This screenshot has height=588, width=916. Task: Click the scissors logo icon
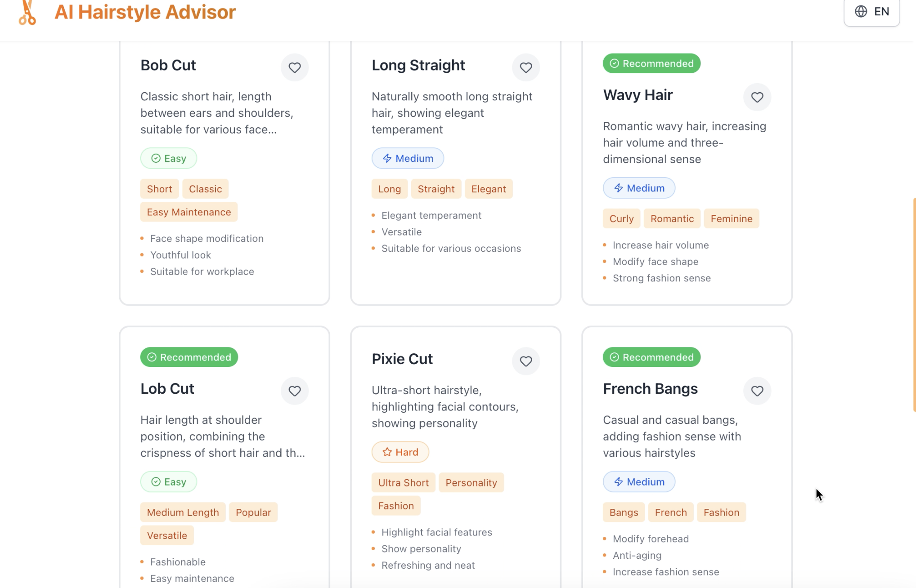click(x=27, y=12)
